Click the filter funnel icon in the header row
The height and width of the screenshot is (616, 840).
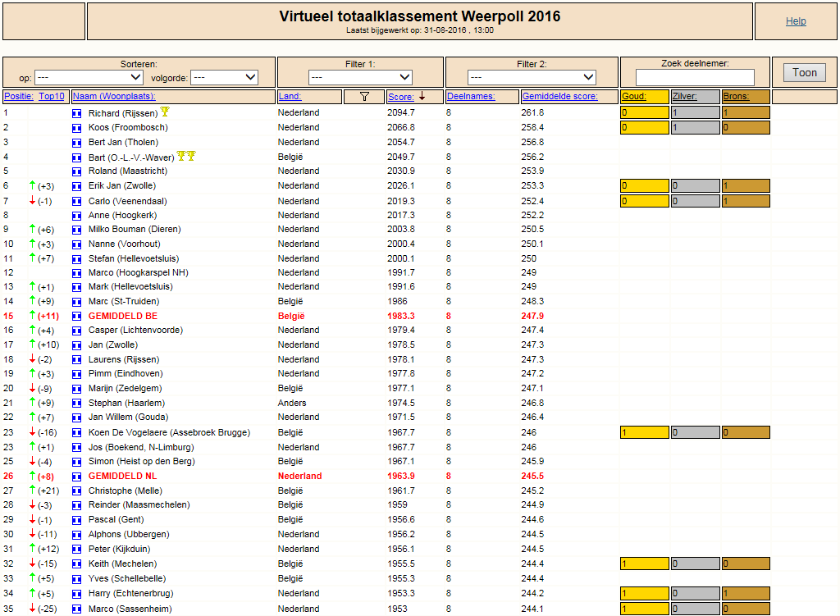pyautogui.click(x=364, y=97)
